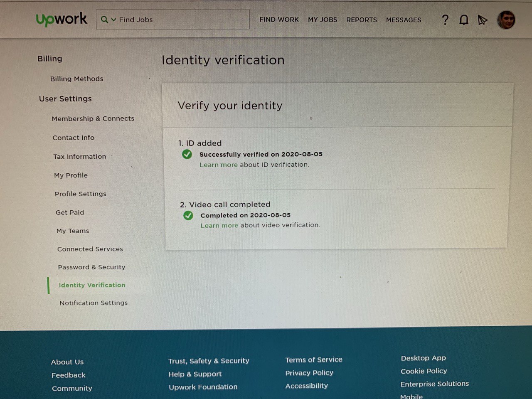The image size is (532, 399).
Task: Open Upwork Foundation footer link
Action: (203, 387)
